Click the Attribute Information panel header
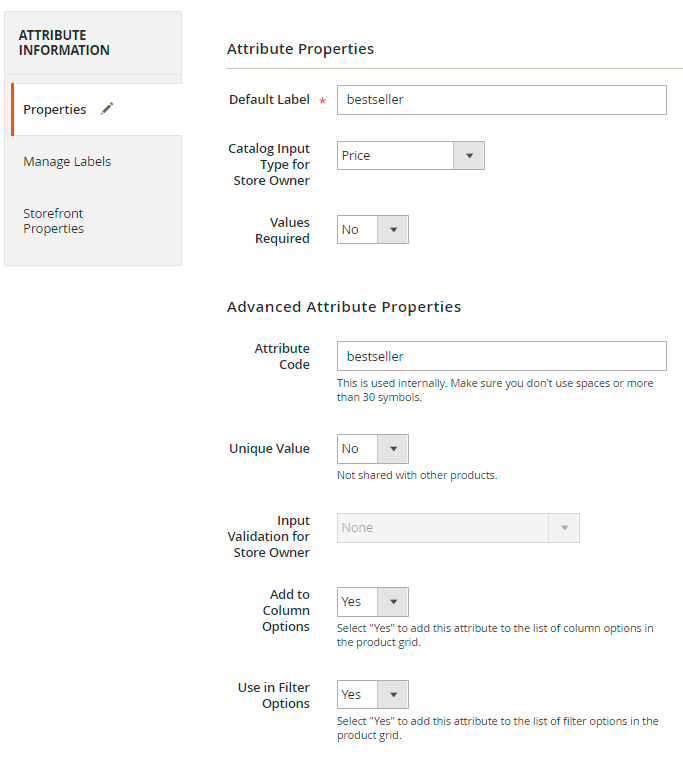 [x=64, y=43]
